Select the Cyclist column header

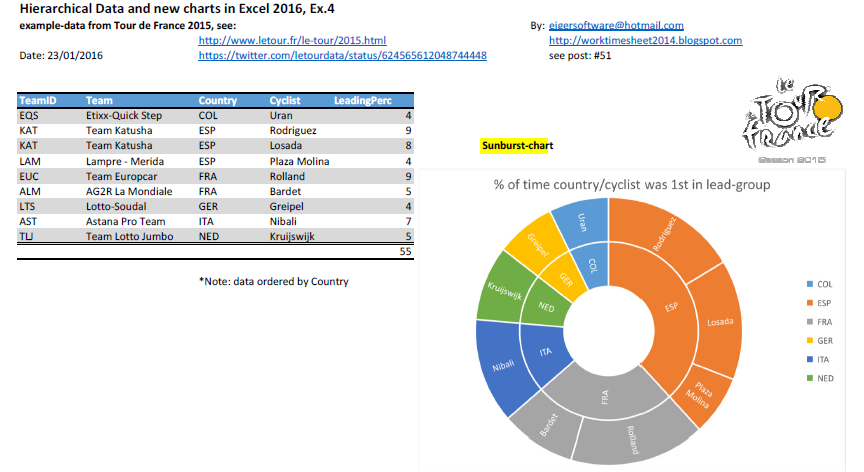point(285,100)
